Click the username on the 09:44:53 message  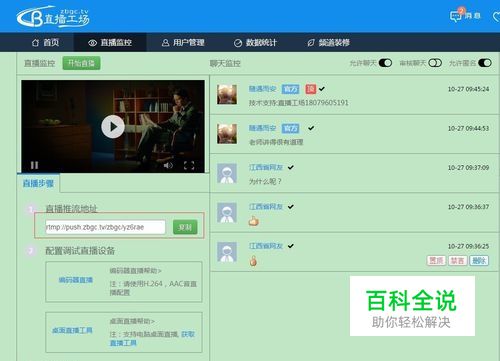pyautogui.click(x=263, y=128)
